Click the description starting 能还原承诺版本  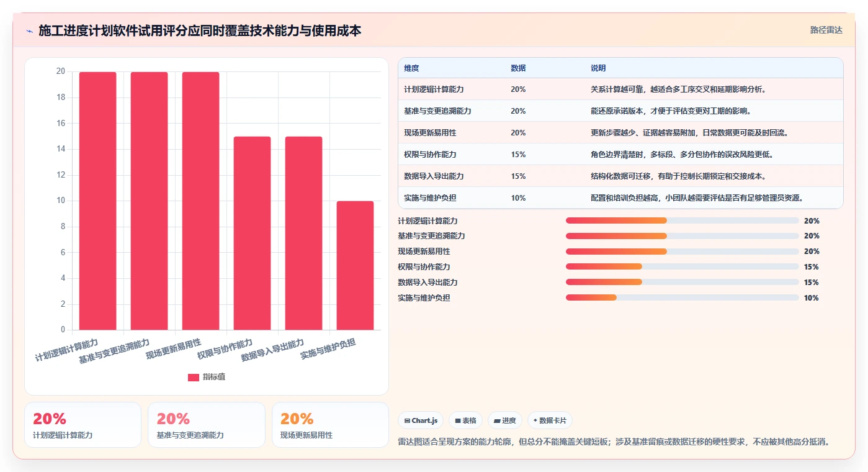[x=671, y=111]
